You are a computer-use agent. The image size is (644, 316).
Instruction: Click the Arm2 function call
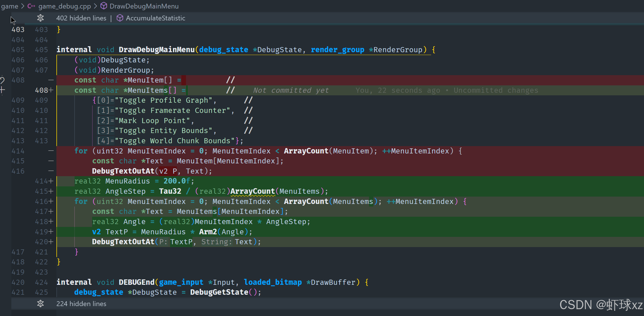click(x=208, y=232)
